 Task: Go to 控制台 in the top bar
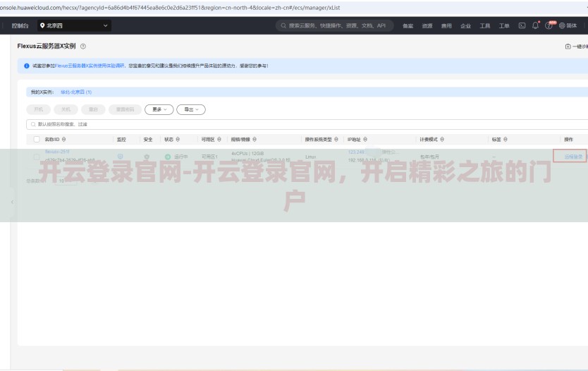point(20,25)
